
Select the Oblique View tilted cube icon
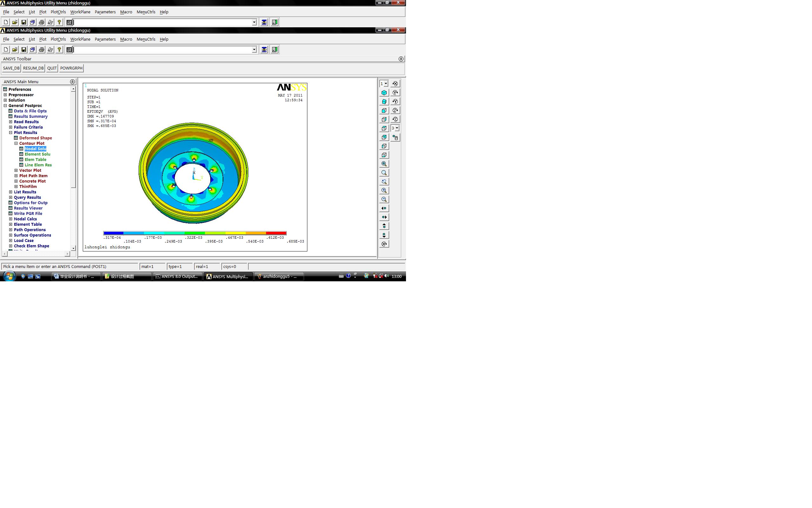(384, 102)
